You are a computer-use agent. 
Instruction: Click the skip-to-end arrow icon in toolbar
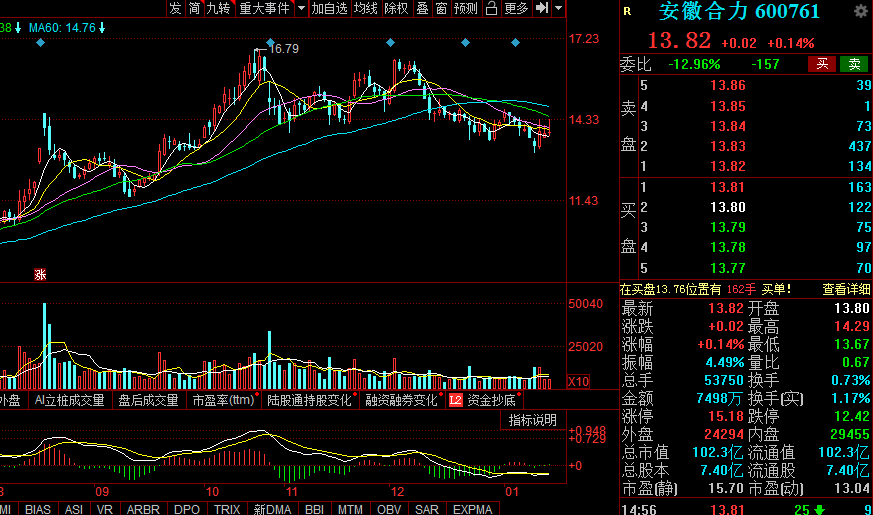click(541, 8)
